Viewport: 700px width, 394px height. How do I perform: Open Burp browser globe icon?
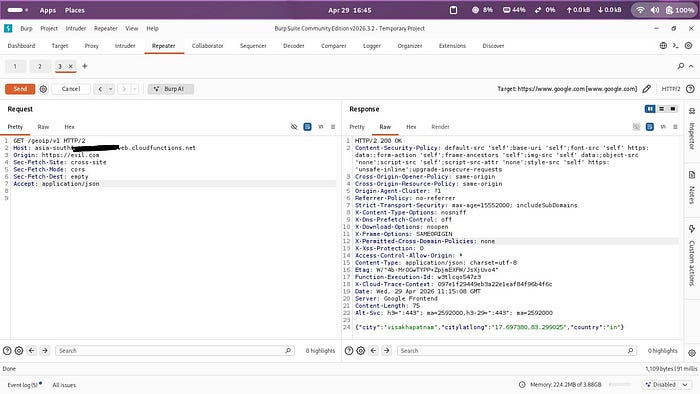pos(663,46)
